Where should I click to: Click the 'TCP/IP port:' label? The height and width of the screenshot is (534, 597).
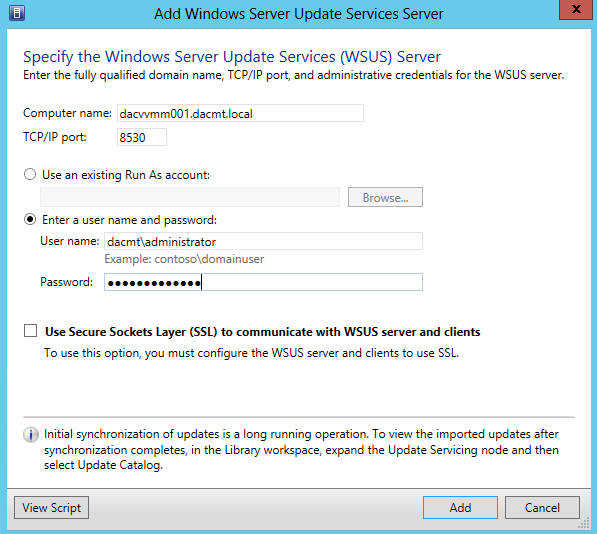pos(55,137)
